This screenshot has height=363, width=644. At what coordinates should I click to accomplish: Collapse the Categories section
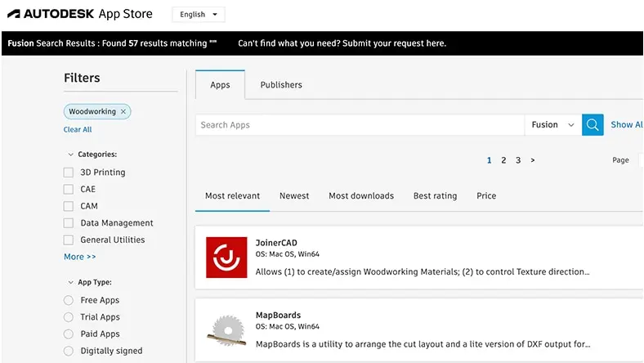coord(70,155)
